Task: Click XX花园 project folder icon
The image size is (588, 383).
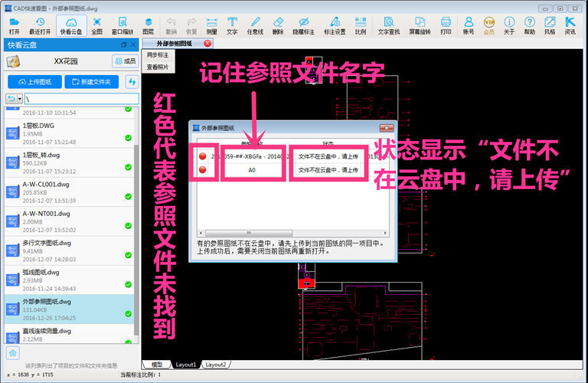Action: pos(13,61)
